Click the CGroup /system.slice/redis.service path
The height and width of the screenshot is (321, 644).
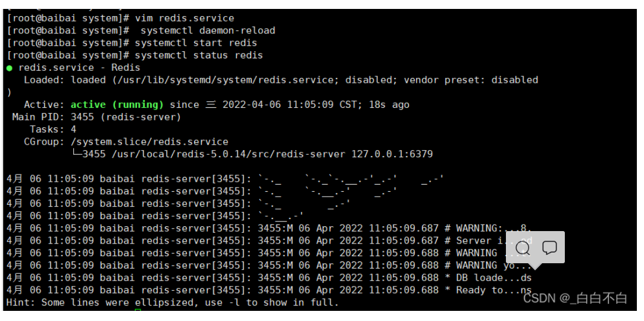click(149, 142)
